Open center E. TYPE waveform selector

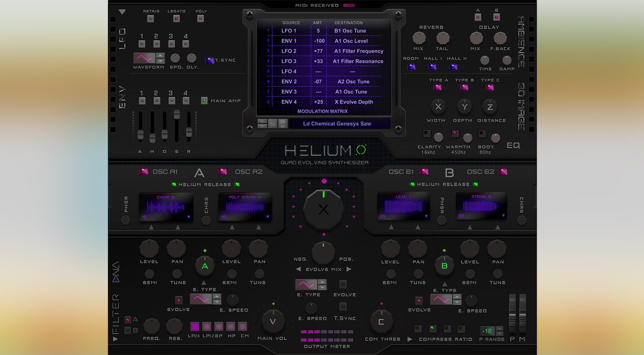(x=311, y=284)
